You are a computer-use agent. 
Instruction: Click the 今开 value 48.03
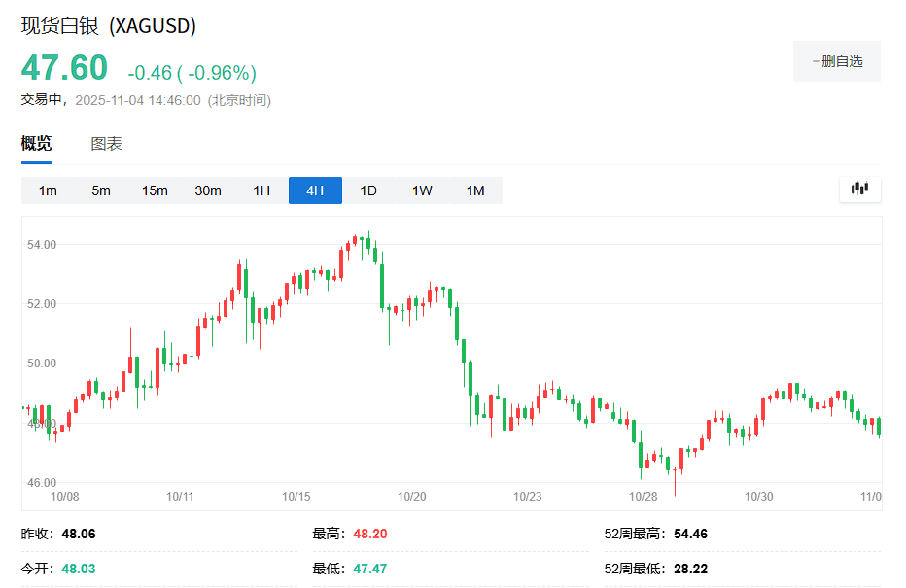coord(78,569)
